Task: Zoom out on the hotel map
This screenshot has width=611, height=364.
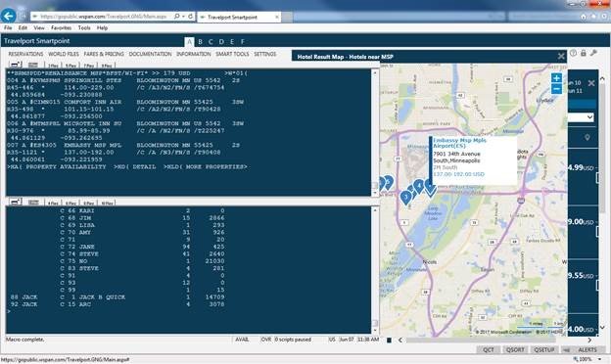Action: (x=556, y=89)
